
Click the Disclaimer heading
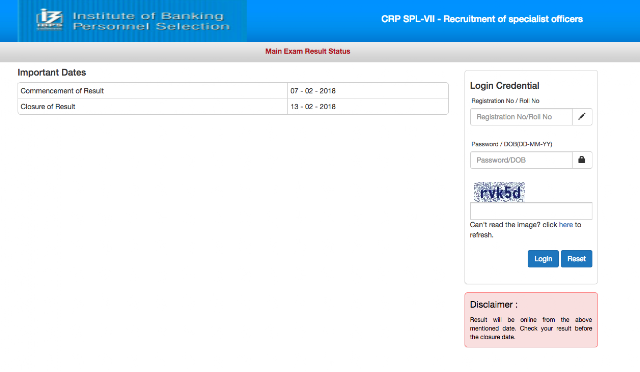click(494, 305)
